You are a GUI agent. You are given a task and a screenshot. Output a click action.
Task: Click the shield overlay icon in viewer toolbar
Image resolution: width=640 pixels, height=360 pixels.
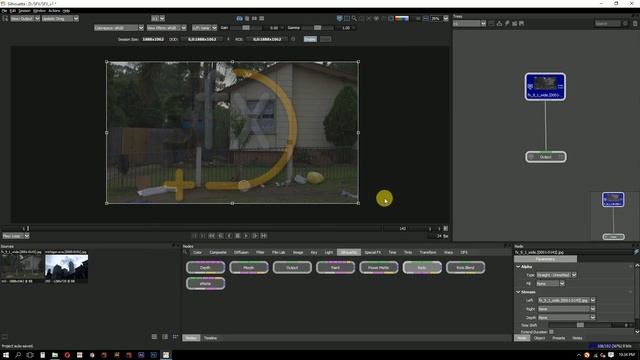(x=339, y=18)
